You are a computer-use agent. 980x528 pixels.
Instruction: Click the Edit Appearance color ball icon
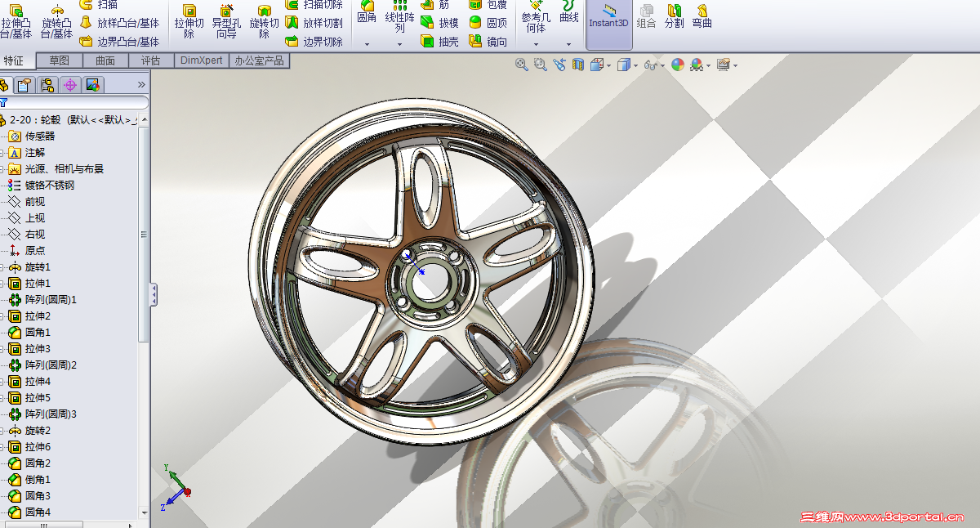click(678, 65)
